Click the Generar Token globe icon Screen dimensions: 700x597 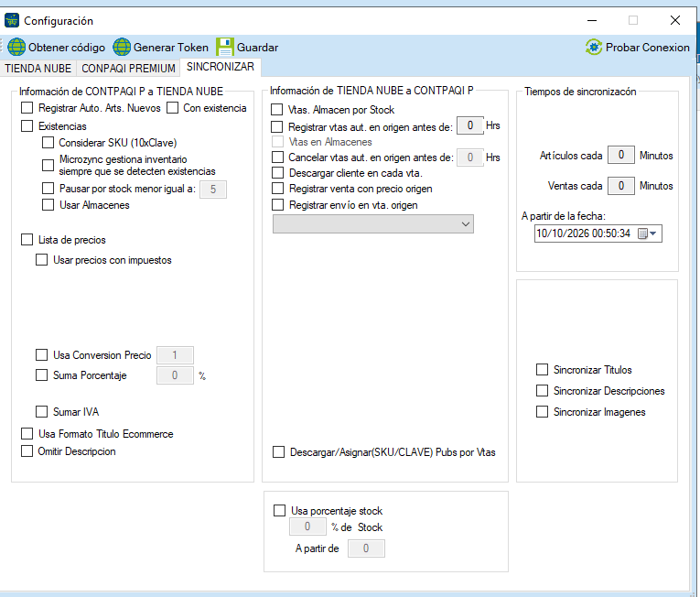122,47
